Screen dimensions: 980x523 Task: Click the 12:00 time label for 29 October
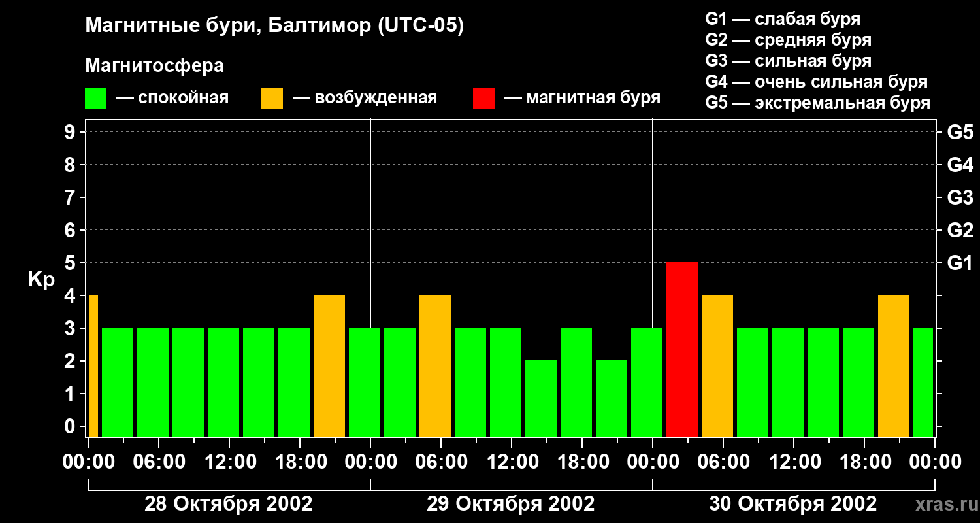[512, 462]
